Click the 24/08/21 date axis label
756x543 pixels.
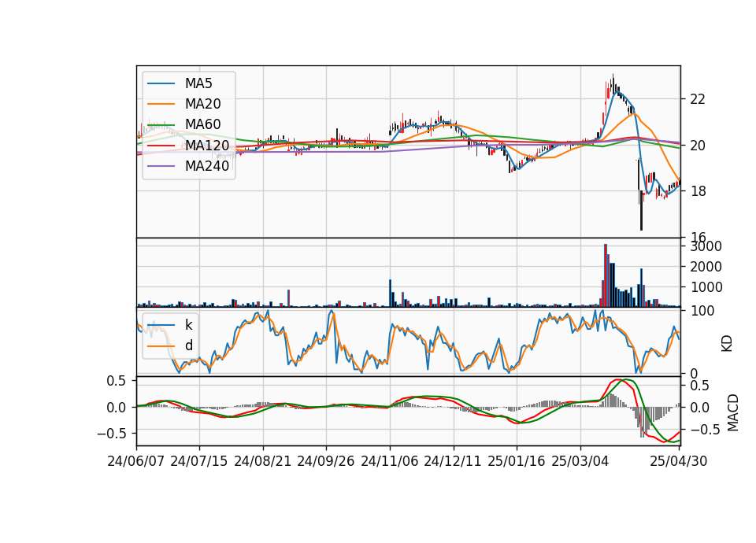pyautogui.click(x=263, y=461)
